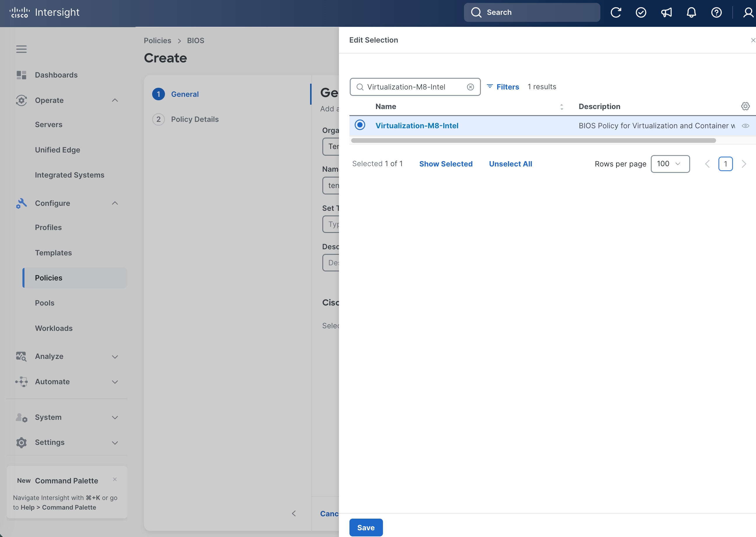The width and height of the screenshot is (756, 537).
Task: Click BIOS in the breadcrumb
Action: pos(195,40)
